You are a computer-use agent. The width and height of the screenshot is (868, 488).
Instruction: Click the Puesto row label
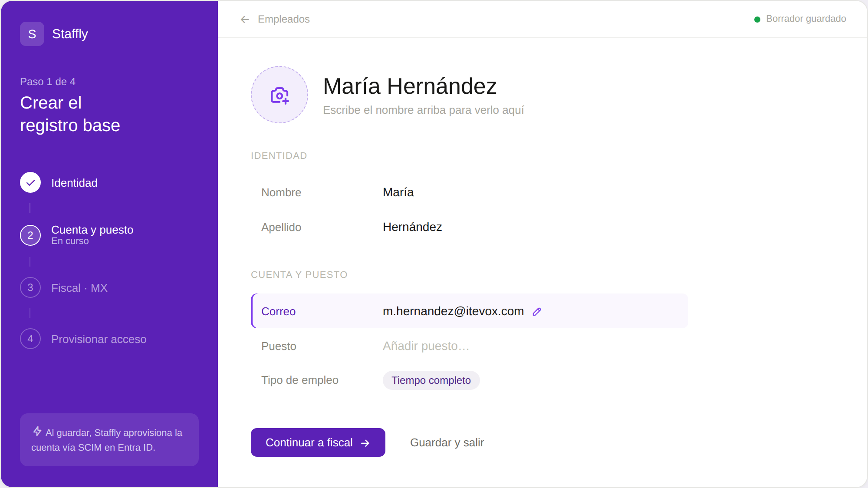(x=279, y=346)
